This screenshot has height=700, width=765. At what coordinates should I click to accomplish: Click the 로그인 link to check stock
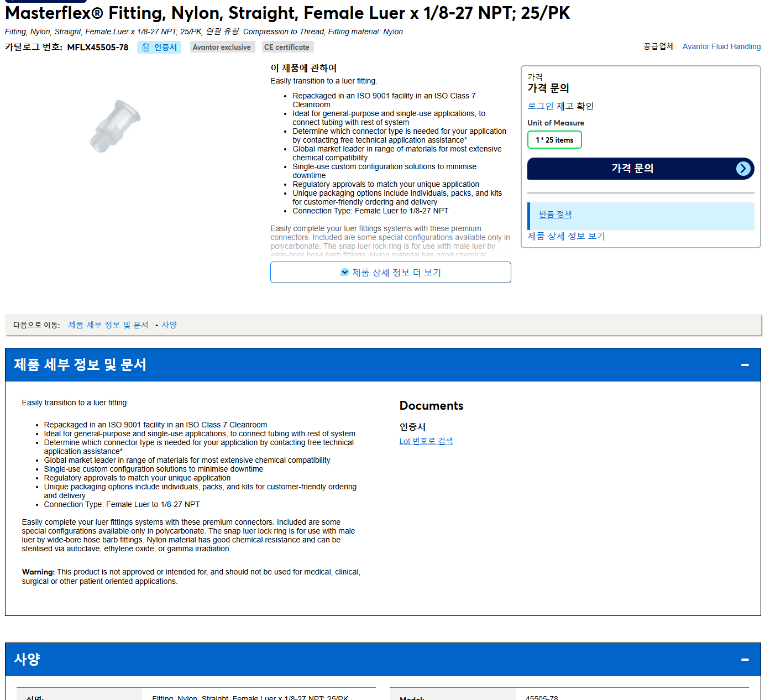(x=540, y=106)
